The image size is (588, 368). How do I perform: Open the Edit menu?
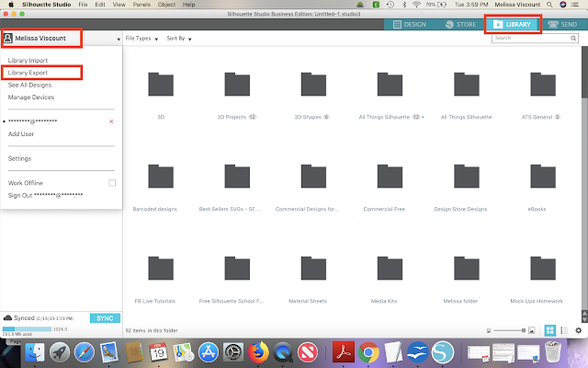[100, 5]
